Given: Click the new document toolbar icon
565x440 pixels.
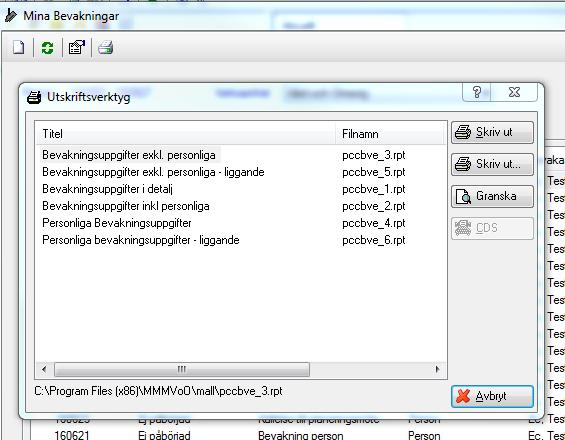Looking at the screenshot, I should coord(19,48).
